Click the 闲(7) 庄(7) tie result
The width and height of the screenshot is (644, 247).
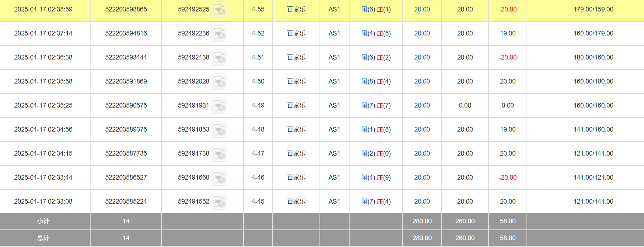pyautogui.click(x=376, y=105)
